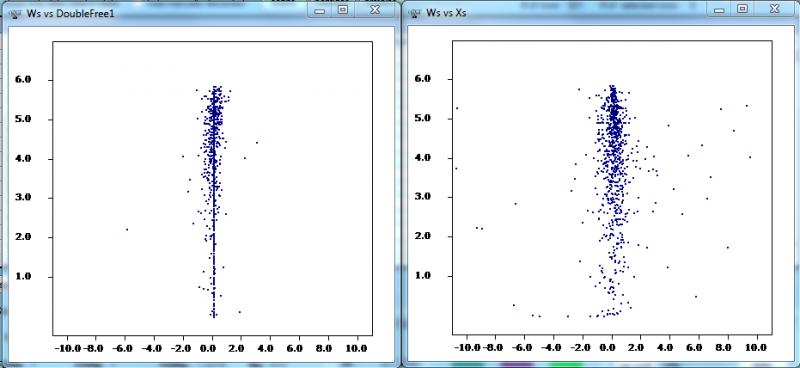The width and height of the screenshot is (800, 368).
Task: Click y-axis label 1.0 in DoubleFree1 plot
Action: 22,277
